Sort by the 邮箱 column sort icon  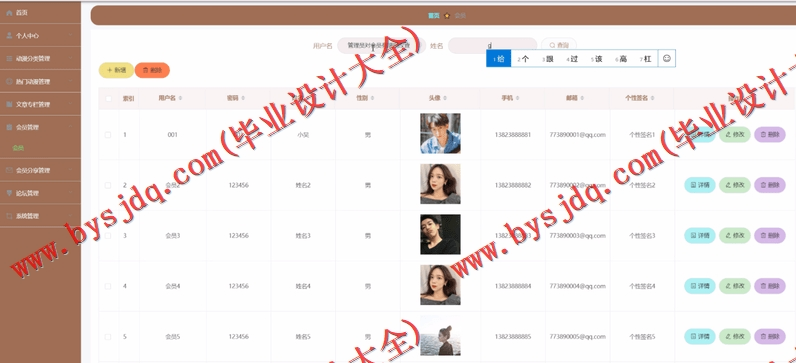pos(583,98)
